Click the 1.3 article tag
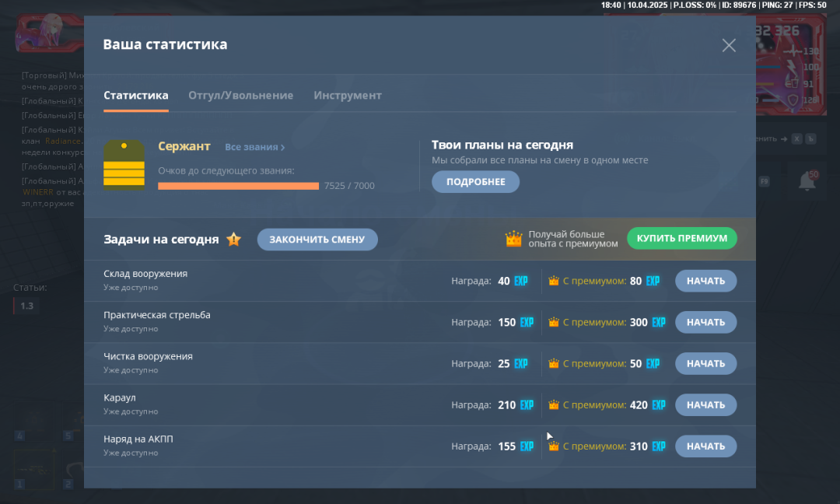Viewport: 840px width, 504px height. point(26,306)
